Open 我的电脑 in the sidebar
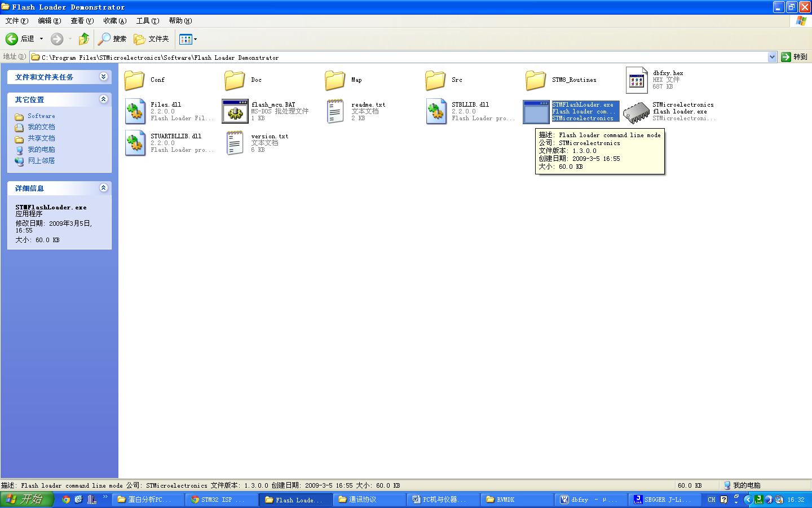This screenshot has width=812, height=508. tap(41, 150)
